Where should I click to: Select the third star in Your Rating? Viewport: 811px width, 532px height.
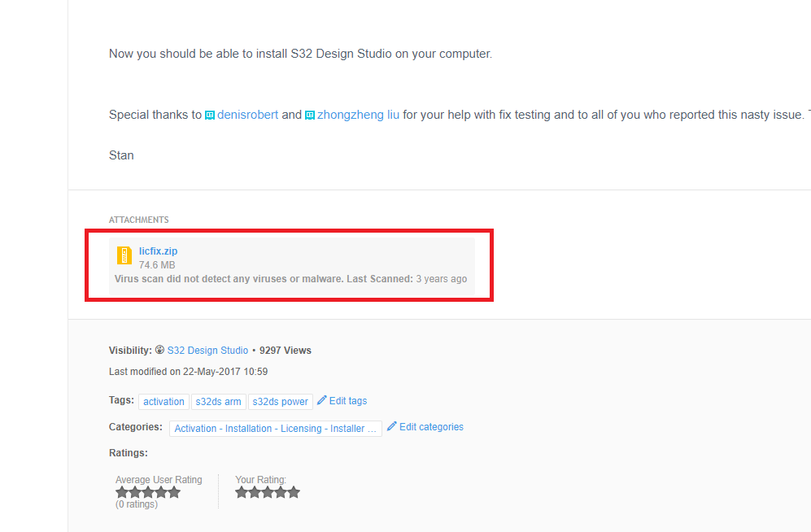tap(268, 492)
